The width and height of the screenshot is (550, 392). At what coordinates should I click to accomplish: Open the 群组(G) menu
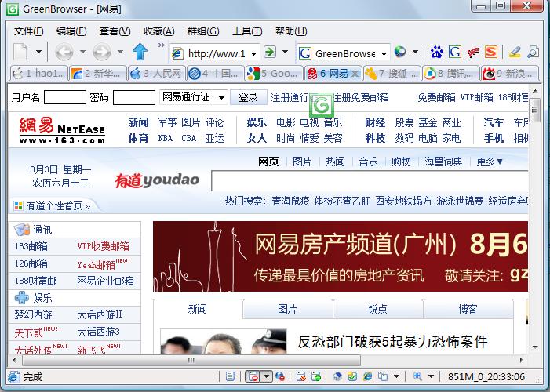point(203,31)
